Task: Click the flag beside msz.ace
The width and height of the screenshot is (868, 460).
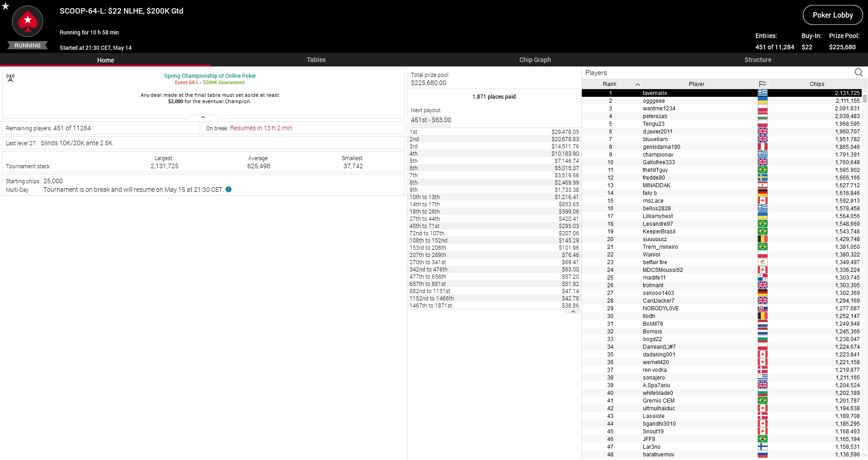Action: [x=763, y=200]
